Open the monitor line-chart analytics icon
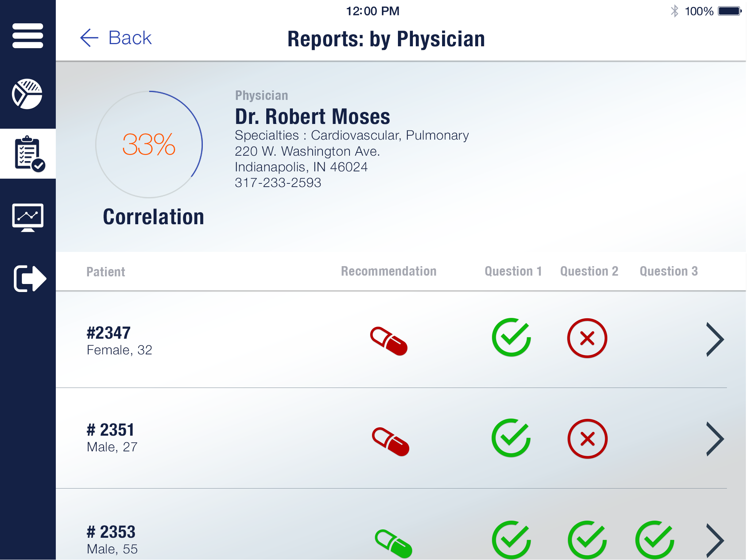The height and width of the screenshot is (560, 747). coord(28,217)
